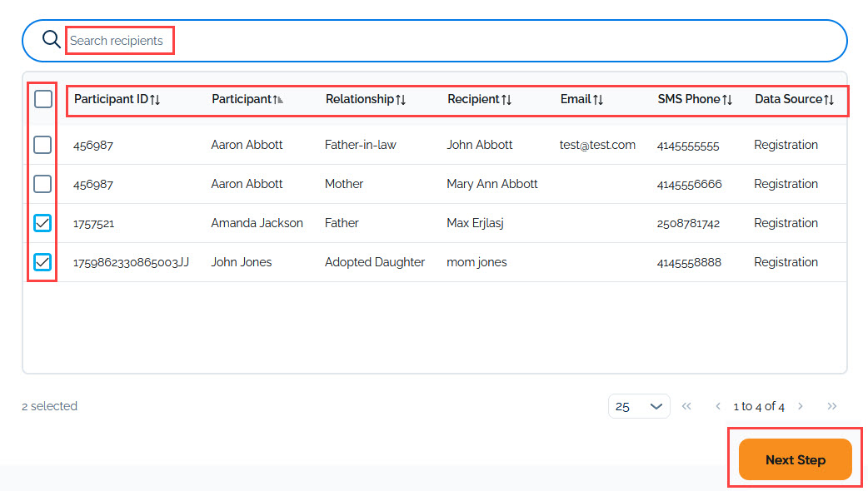Image resolution: width=868 pixels, height=491 pixels.
Task: Check the John Abbott Father-in-law row
Action: click(42, 145)
